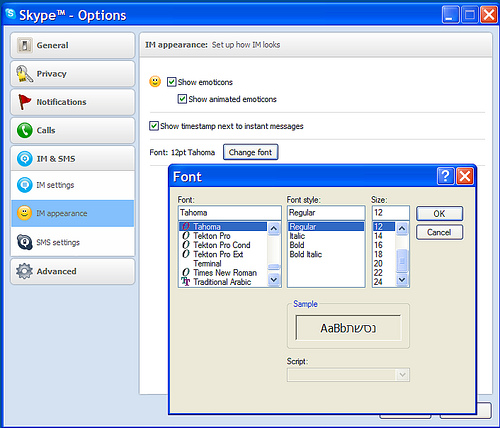This screenshot has height=428, width=500.
Task: Select size 22 in list
Action: click(x=384, y=273)
